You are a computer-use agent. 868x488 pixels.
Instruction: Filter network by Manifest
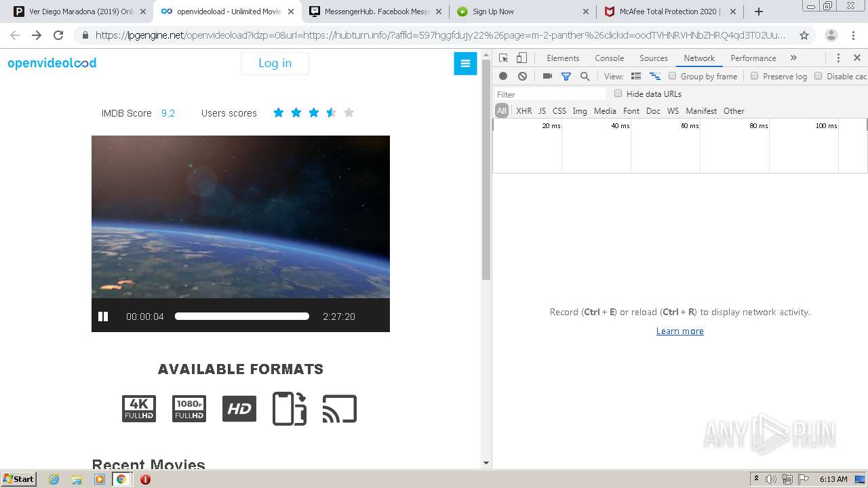point(701,111)
